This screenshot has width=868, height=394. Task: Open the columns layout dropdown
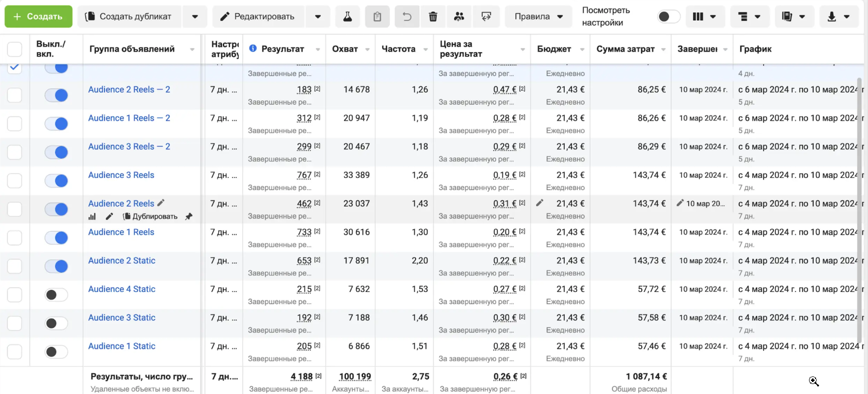pyautogui.click(x=705, y=16)
